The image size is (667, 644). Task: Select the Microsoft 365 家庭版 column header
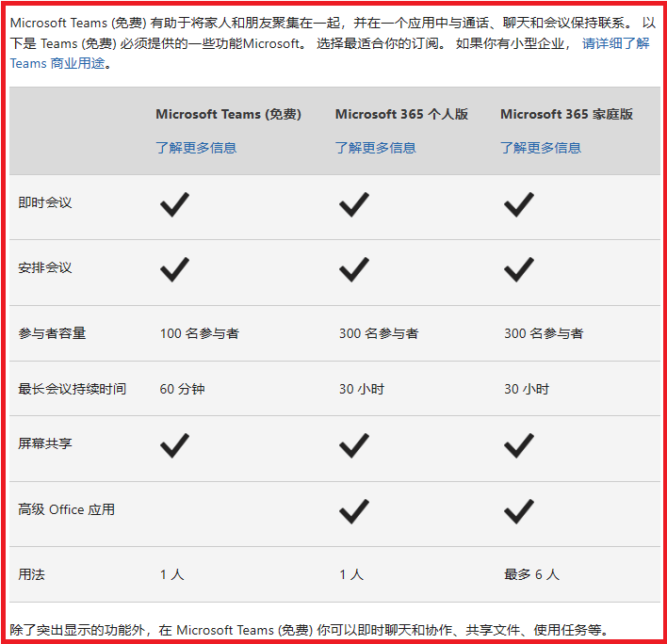coord(566,114)
